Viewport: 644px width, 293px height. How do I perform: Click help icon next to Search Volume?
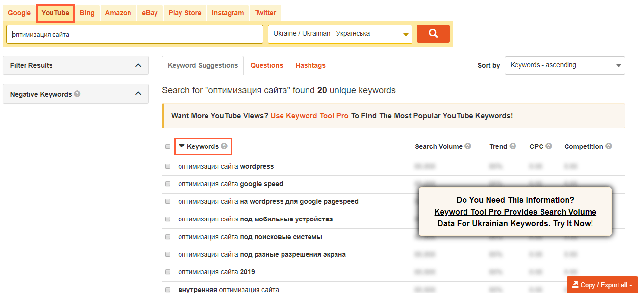coord(468,146)
